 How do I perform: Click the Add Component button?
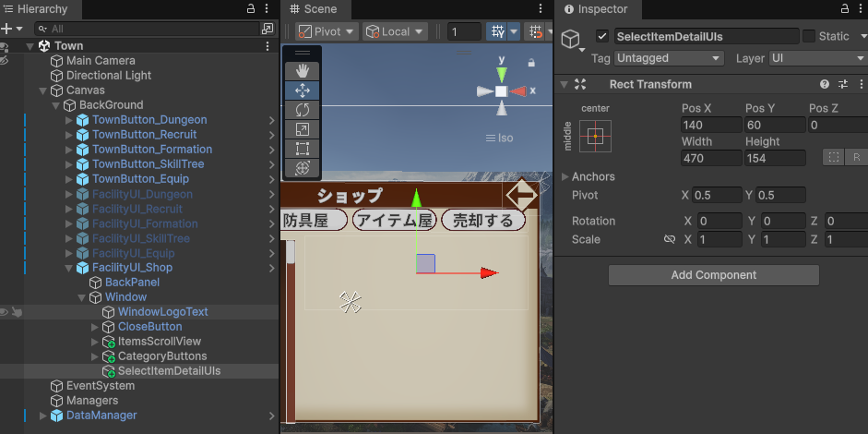click(713, 275)
